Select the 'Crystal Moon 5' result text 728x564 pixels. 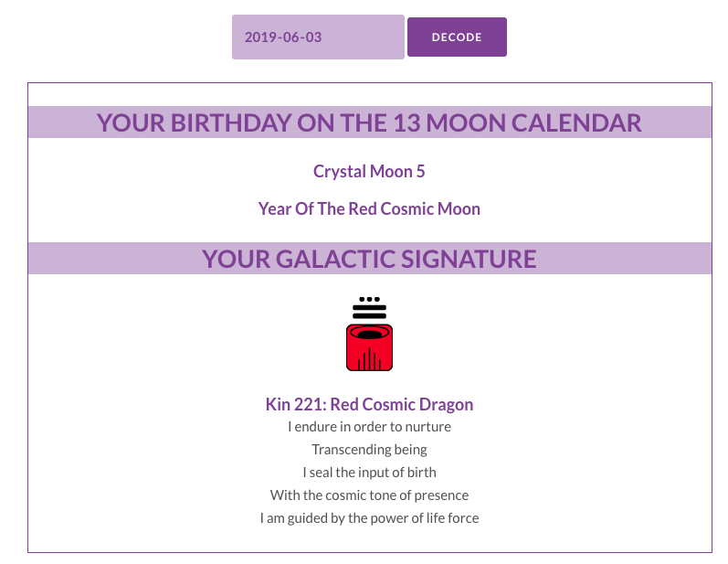click(x=369, y=171)
